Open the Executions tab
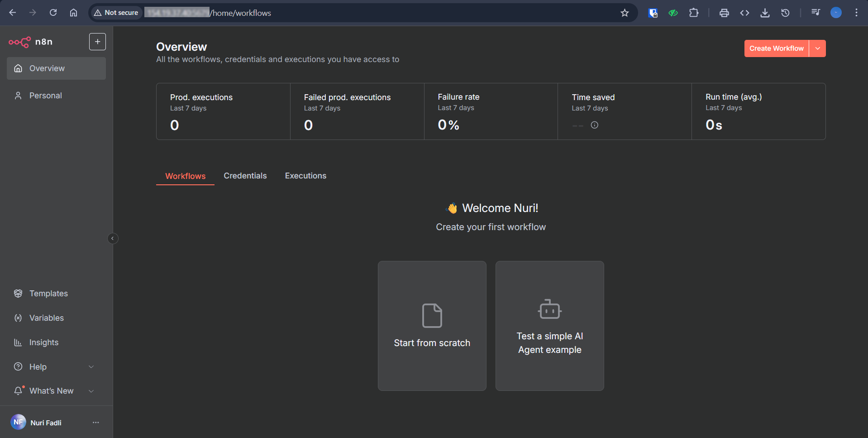The image size is (868, 438). click(x=305, y=176)
